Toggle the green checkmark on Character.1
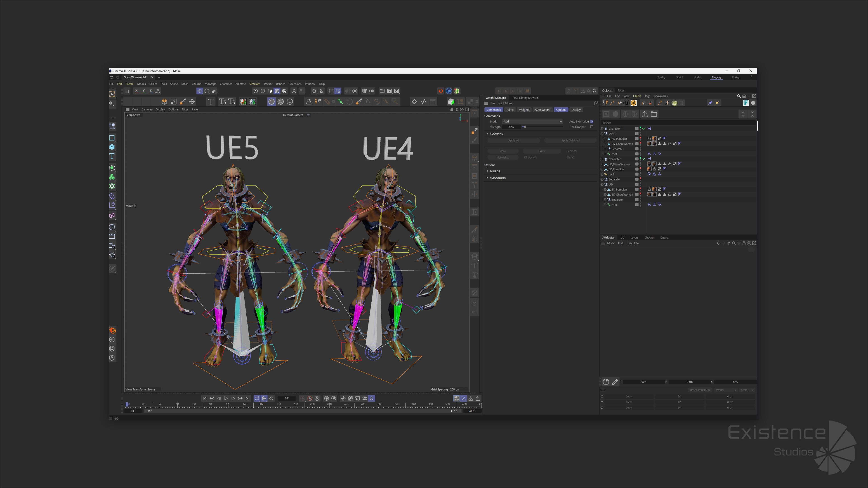 click(x=644, y=128)
